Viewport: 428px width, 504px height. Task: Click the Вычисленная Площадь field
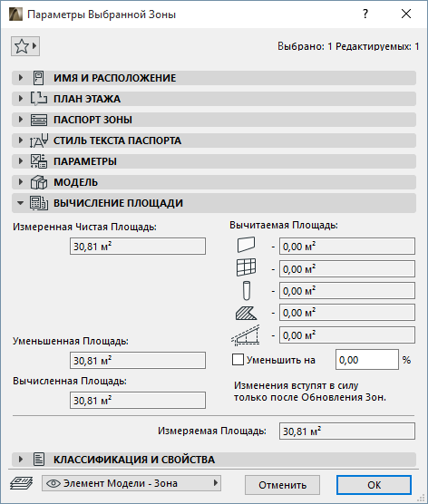[138, 400]
